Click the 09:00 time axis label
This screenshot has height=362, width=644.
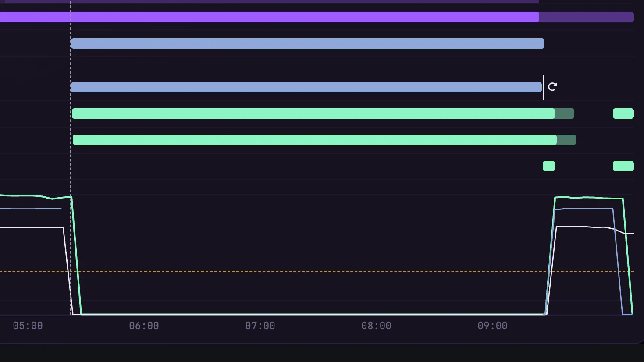pos(492,326)
